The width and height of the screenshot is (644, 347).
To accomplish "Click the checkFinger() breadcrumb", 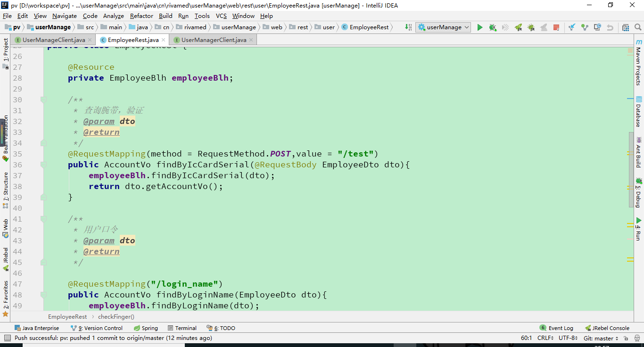I will (x=116, y=317).
